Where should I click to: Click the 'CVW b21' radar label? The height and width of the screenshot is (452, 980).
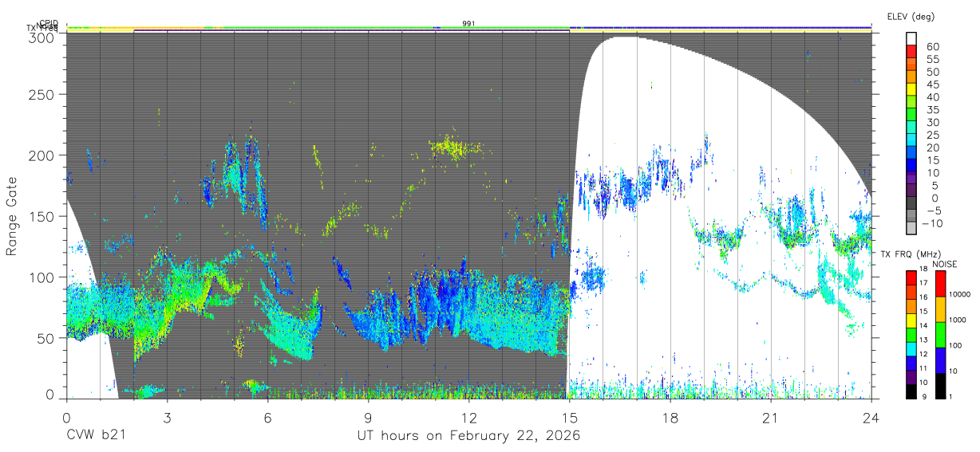[96, 436]
